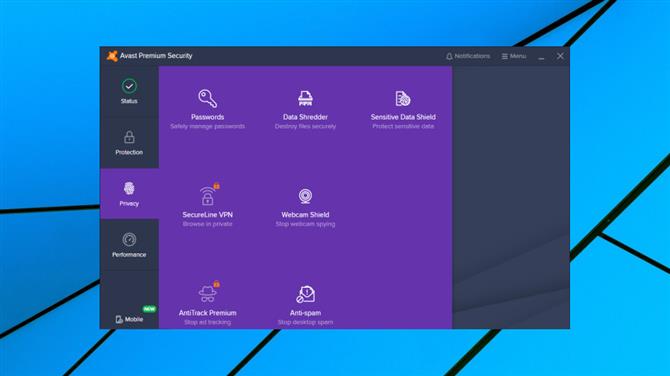Select the Privacy fingerprint tab
The height and width of the screenshot is (376, 670).
click(129, 194)
